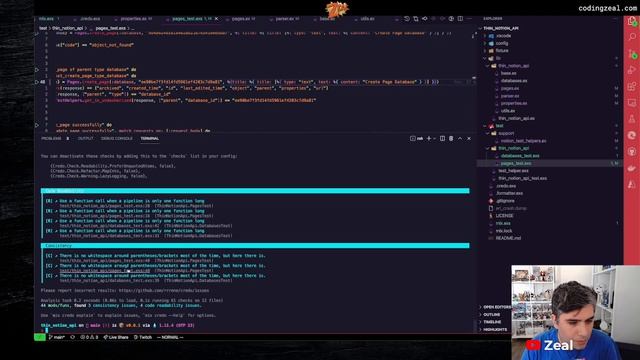Open the Explorer icon in the activity bar
This screenshot has width=640, height=360.
(x=632, y=21)
